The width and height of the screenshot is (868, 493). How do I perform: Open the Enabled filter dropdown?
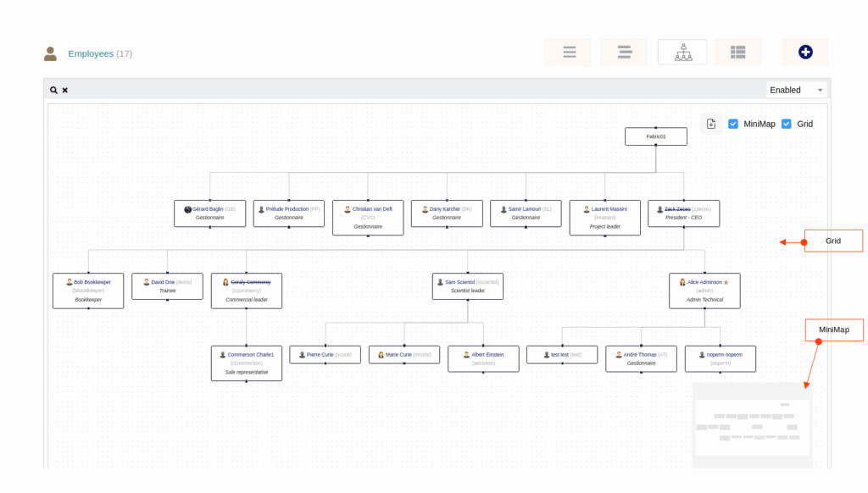796,90
